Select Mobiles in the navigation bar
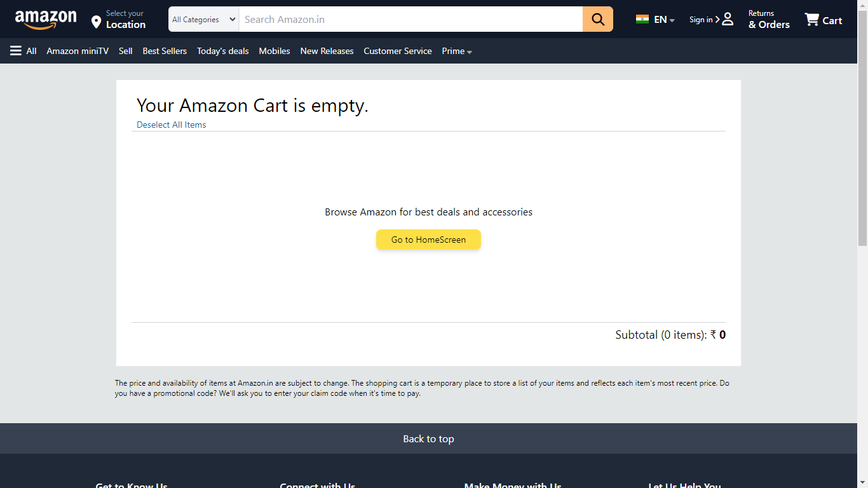Screen dimensions: 868x488 click(275, 51)
